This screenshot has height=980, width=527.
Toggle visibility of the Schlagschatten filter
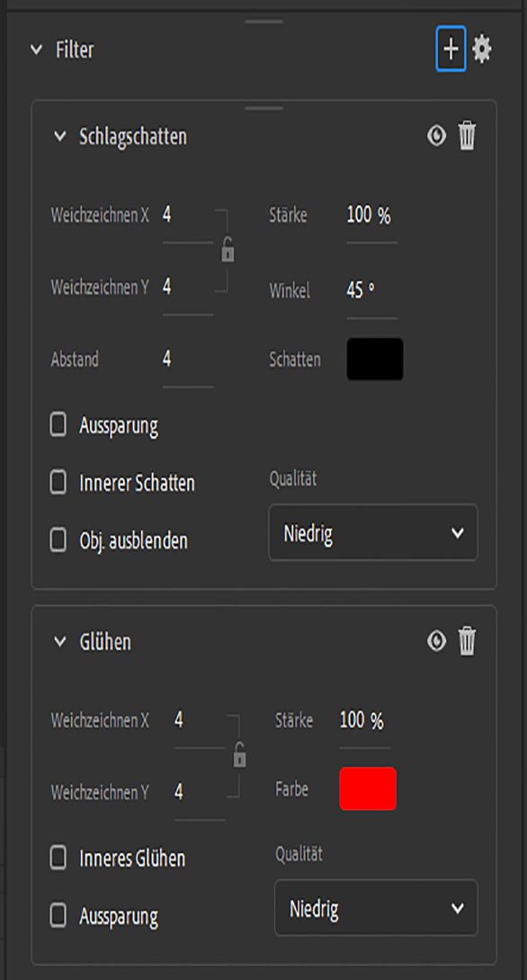[x=435, y=135]
